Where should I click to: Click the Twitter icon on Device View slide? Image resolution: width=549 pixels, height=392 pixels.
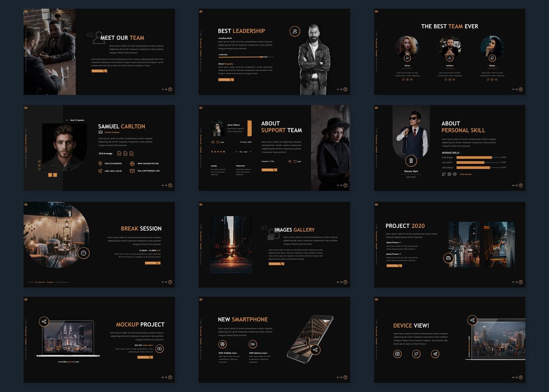click(416, 354)
